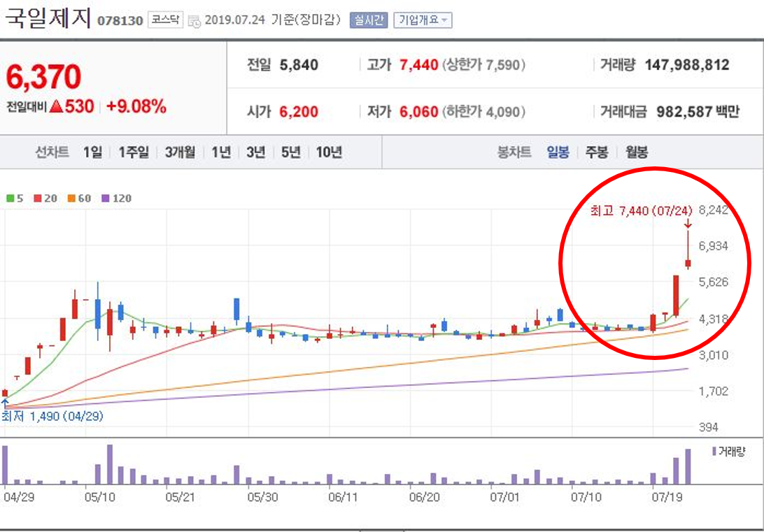Click the lower limit text 하한가 4,090
The height and width of the screenshot is (532, 764).
pos(484,112)
